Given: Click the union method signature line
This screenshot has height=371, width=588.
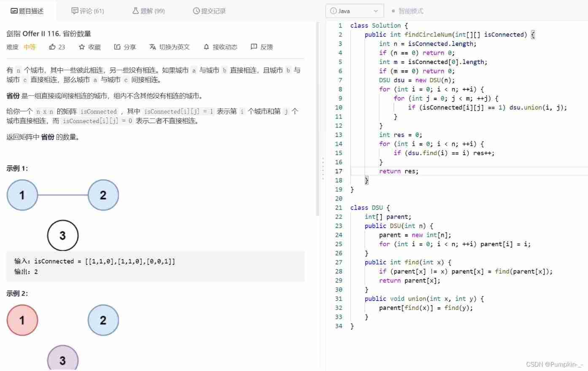Looking at the screenshot, I should 424,299.
